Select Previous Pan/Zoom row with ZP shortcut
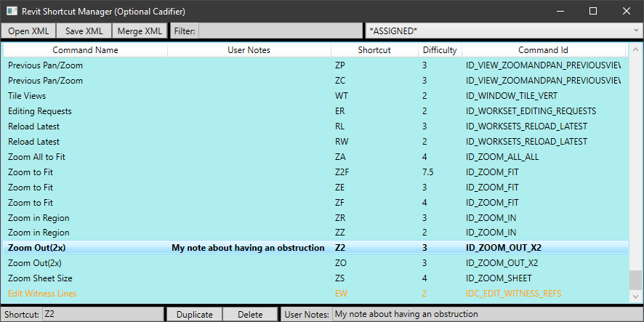Viewport: 644px width, 322px height. pyautogui.click(x=316, y=65)
